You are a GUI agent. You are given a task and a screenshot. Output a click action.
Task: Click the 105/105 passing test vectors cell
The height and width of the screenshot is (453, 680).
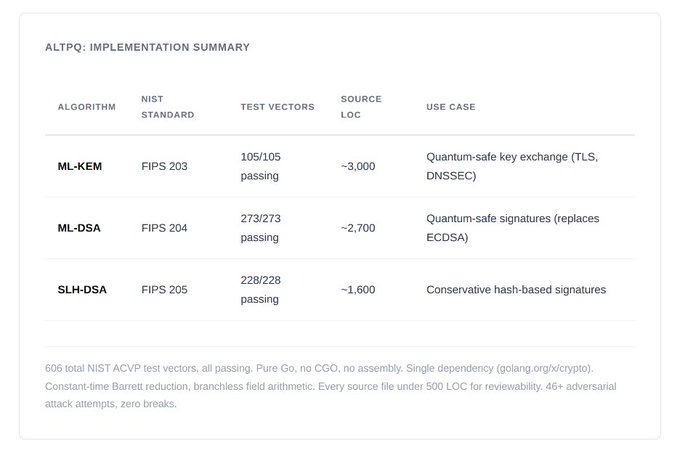[261, 166]
